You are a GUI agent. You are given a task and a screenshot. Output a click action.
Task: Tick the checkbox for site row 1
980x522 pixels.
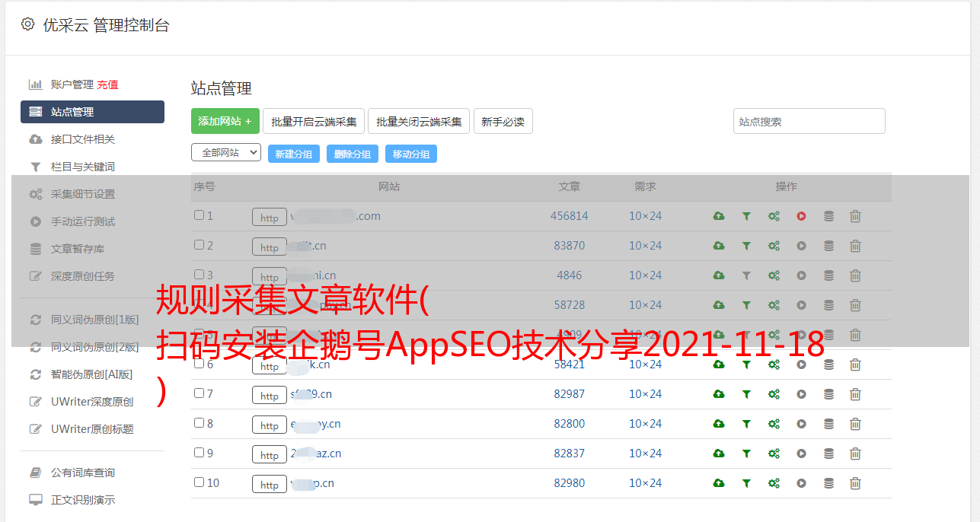coord(199,215)
